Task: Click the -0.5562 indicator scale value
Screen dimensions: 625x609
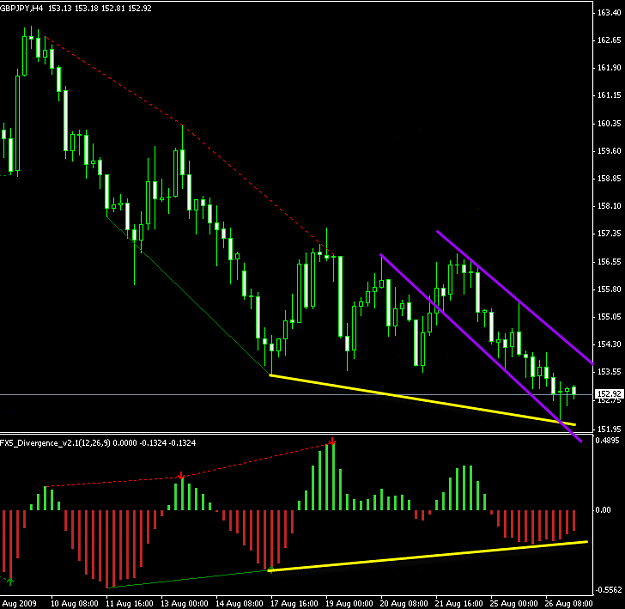Action: point(607,590)
